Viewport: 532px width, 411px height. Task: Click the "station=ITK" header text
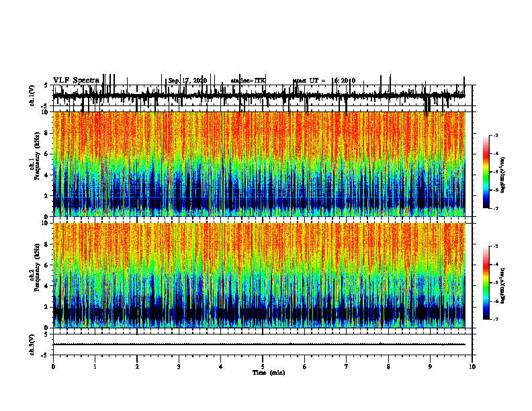point(248,81)
